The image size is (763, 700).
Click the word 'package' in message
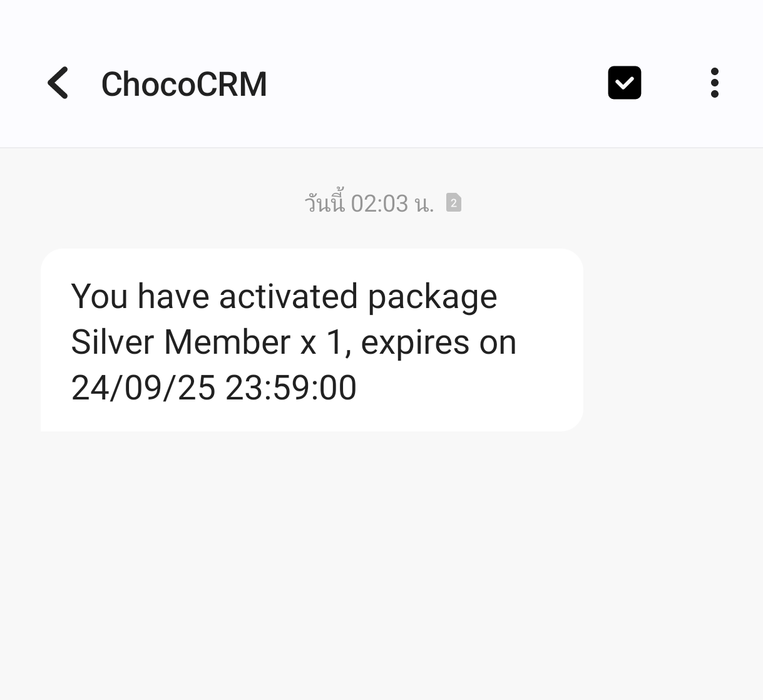click(x=432, y=297)
